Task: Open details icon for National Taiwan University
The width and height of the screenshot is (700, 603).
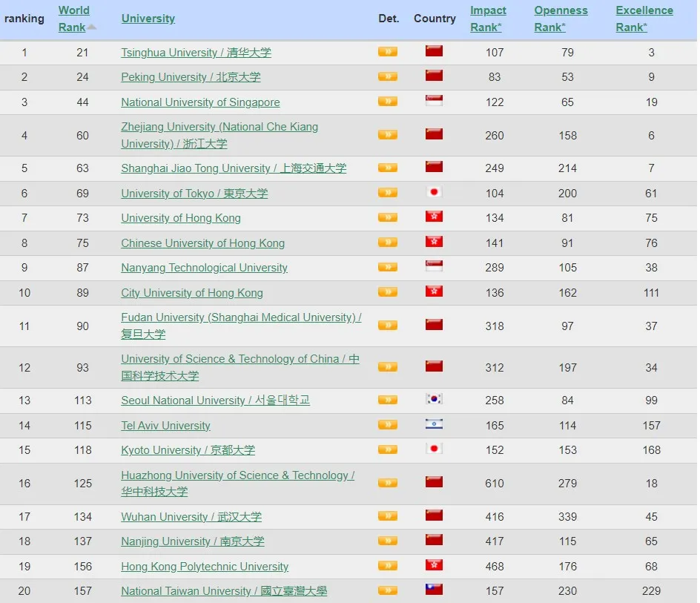Action: (x=388, y=590)
